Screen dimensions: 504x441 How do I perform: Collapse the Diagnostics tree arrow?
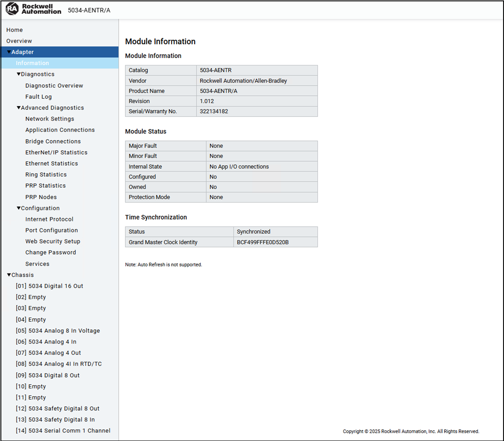(18, 74)
